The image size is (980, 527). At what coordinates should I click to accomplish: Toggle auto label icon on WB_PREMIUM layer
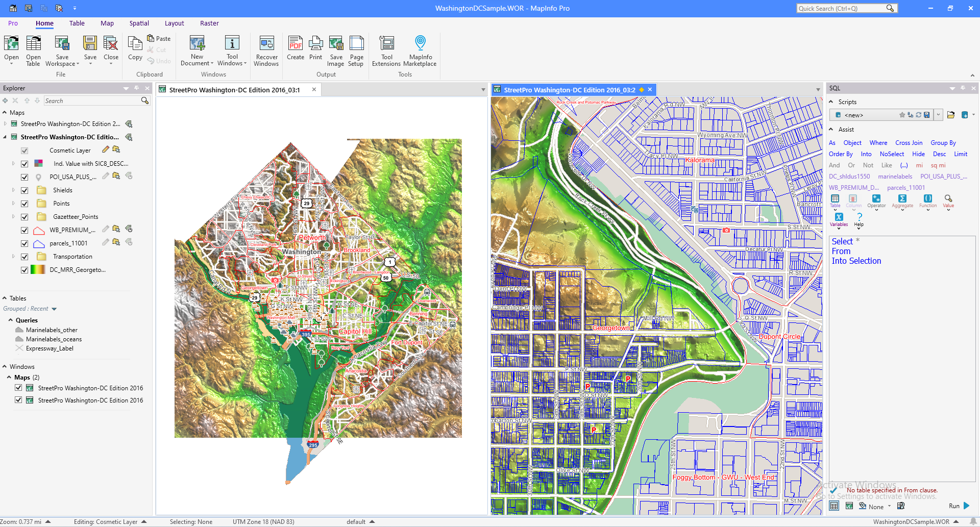(x=129, y=229)
